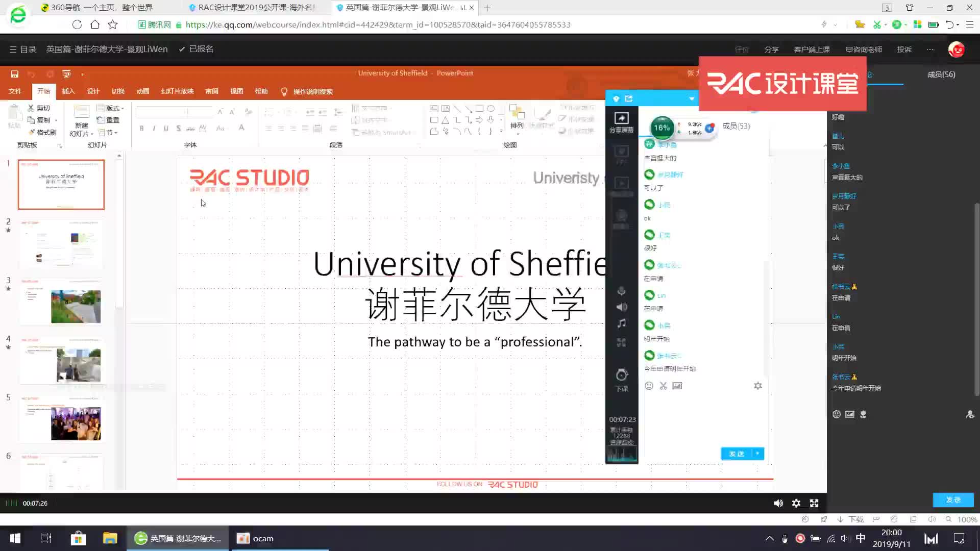Expand quick access toolbar customize arrow
980x551 pixels.
click(x=82, y=74)
